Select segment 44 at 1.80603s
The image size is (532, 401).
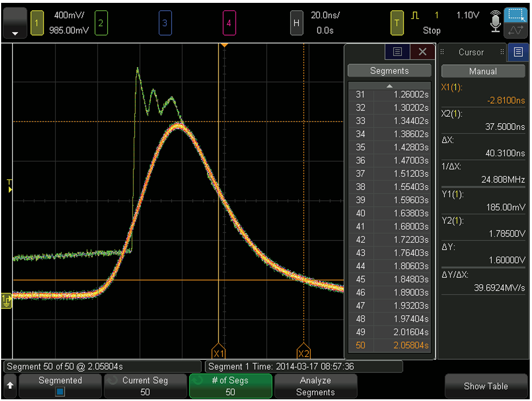[x=389, y=266]
